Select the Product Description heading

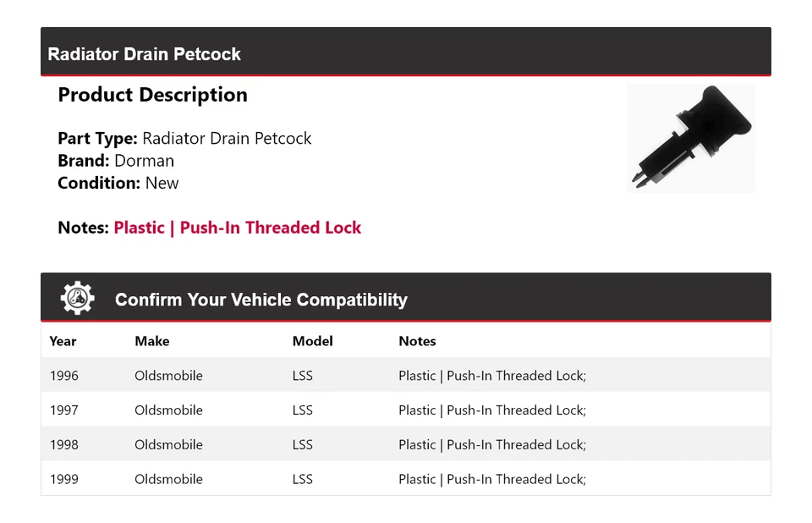[x=152, y=95]
